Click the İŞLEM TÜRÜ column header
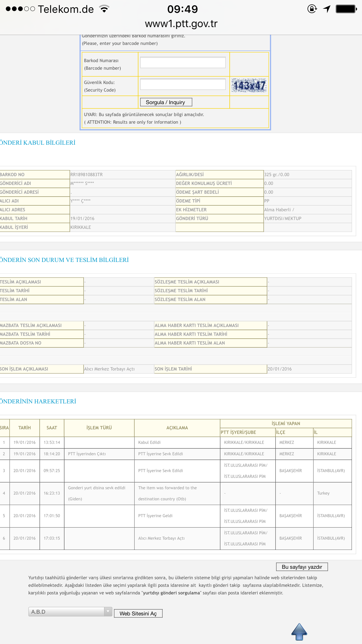The width and height of the screenshot is (362, 644). point(99,428)
